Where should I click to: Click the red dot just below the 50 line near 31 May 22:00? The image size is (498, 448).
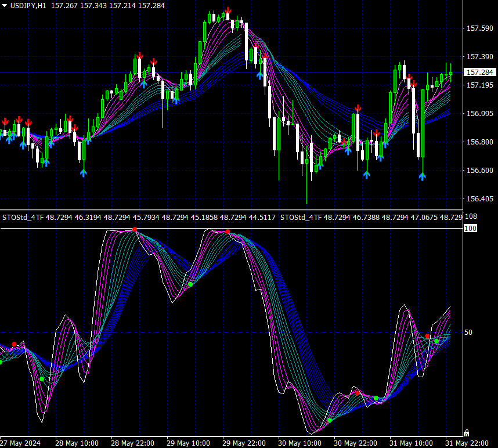click(x=427, y=336)
